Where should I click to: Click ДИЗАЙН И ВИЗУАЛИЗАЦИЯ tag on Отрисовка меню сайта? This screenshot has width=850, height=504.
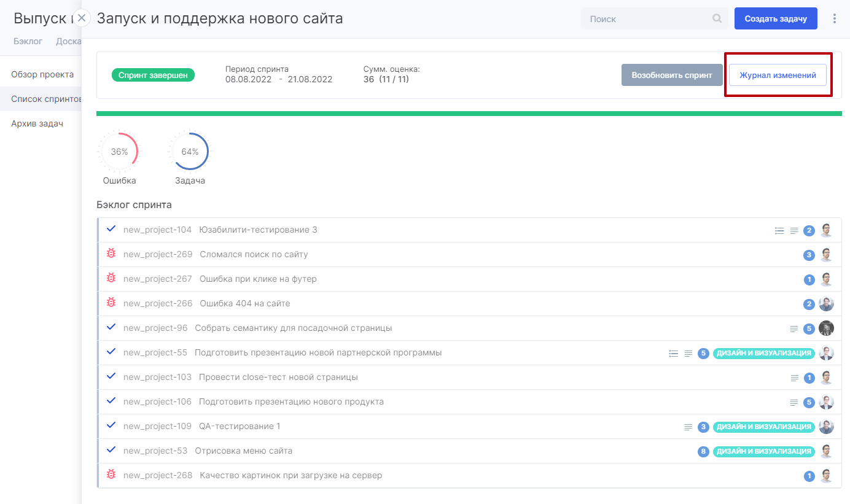coord(764,451)
